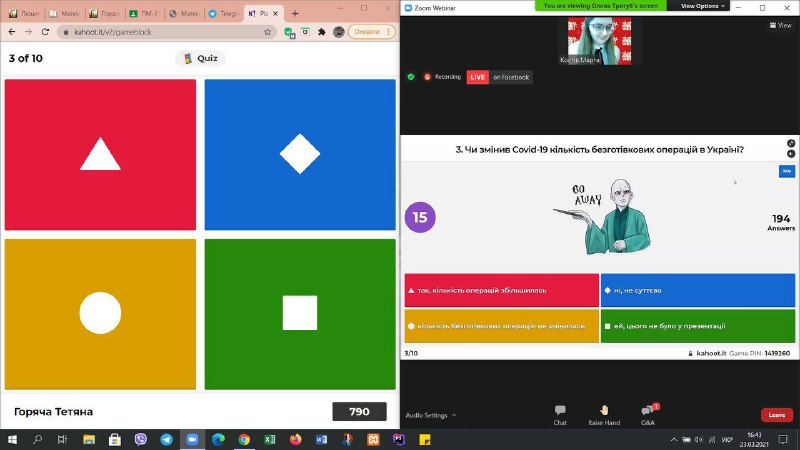
Task: Select the red triangle answer tile
Action: 100,154
